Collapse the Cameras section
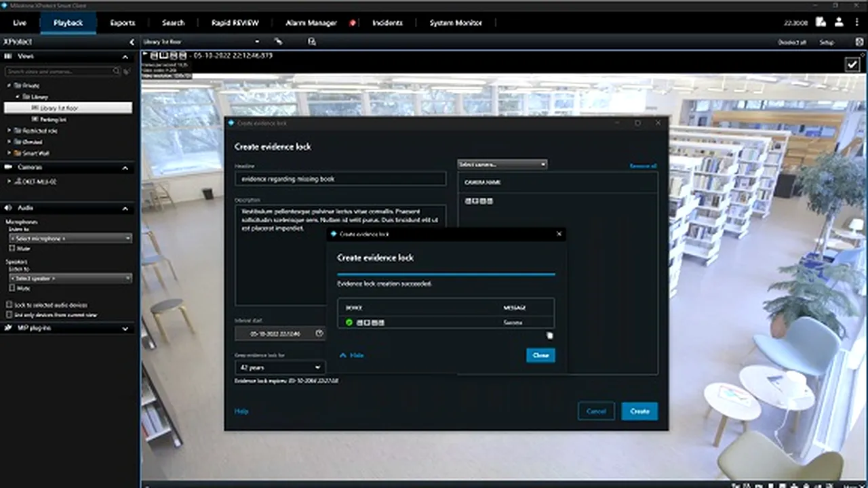 pyautogui.click(x=125, y=167)
